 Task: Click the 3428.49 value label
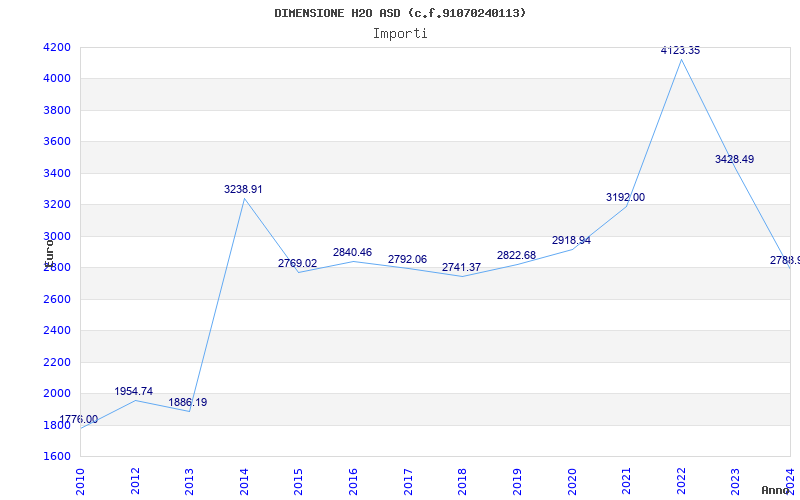click(734, 159)
